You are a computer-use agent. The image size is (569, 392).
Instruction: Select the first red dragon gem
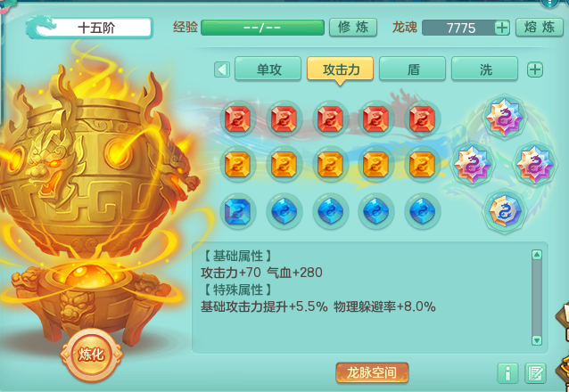click(x=238, y=118)
